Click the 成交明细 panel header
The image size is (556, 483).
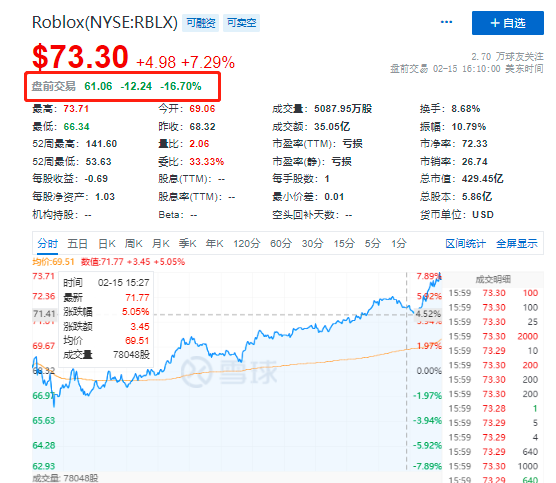coord(493,279)
